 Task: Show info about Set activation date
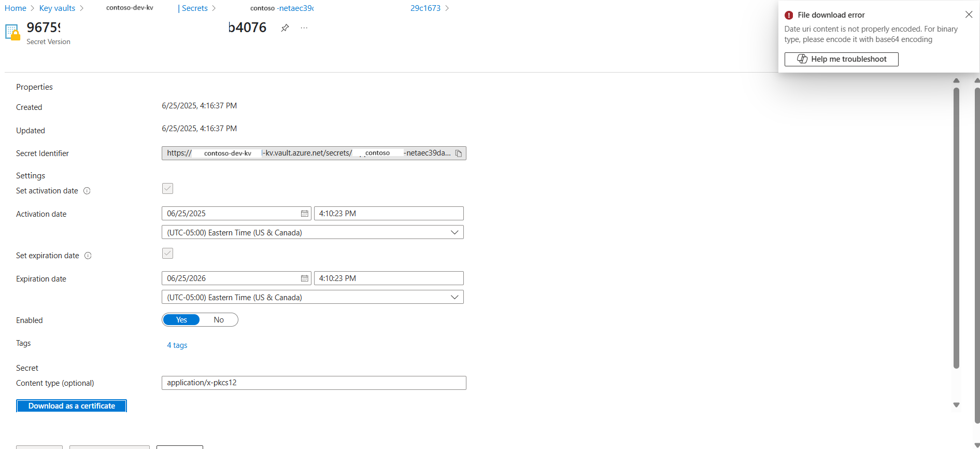click(87, 191)
